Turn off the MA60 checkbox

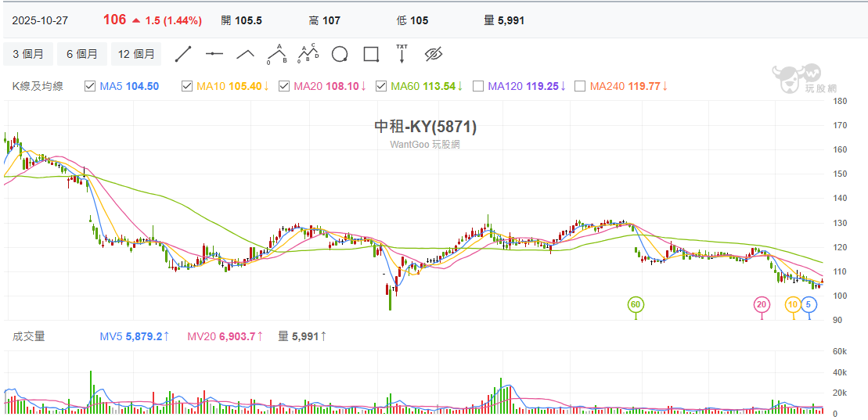[x=381, y=86]
